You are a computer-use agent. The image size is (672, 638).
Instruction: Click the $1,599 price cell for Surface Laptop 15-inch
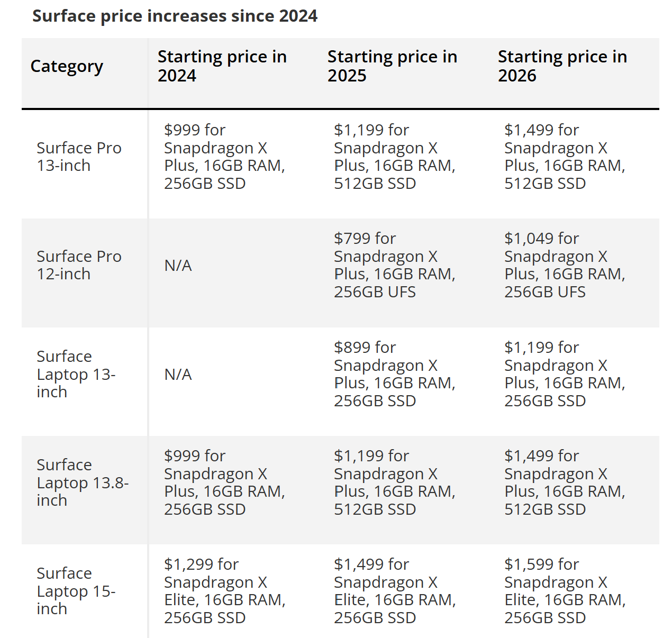tap(565, 591)
